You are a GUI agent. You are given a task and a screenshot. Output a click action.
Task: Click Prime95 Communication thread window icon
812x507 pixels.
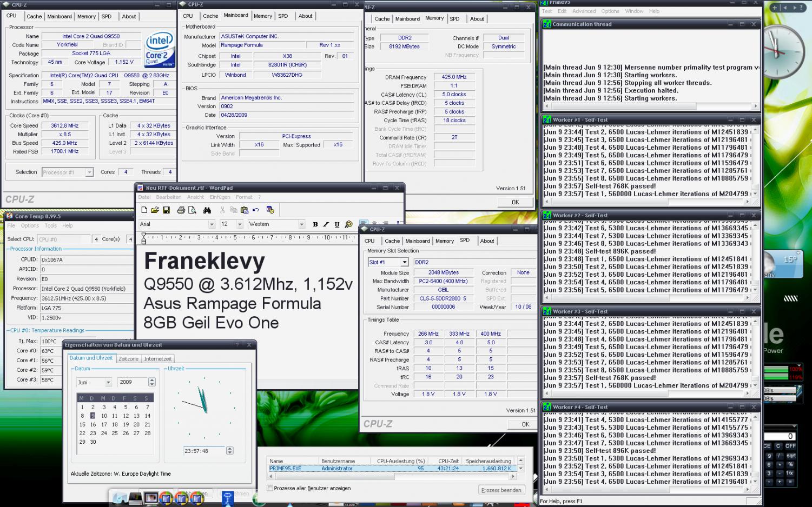[x=547, y=24]
